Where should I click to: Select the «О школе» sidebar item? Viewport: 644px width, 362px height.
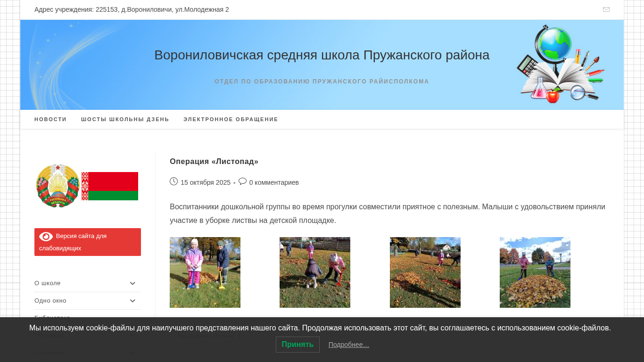(x=48, y=283)
